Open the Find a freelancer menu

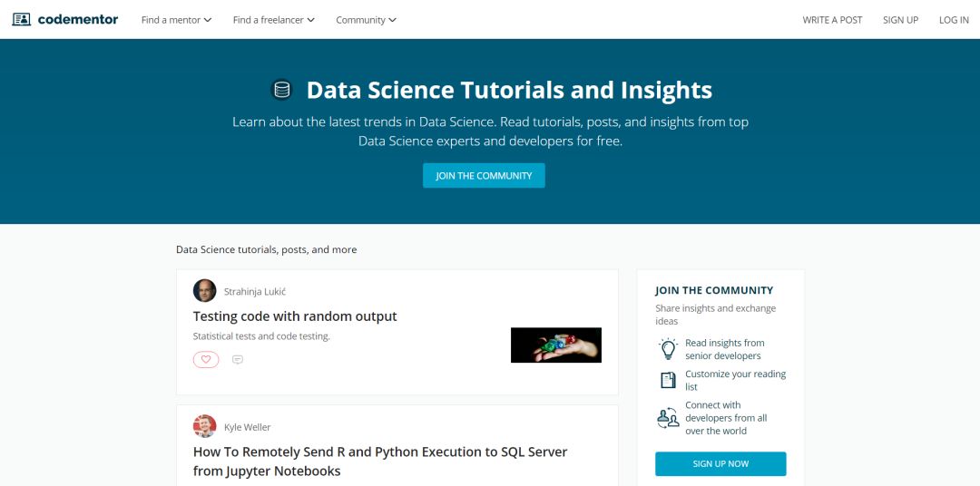(273, 20)
